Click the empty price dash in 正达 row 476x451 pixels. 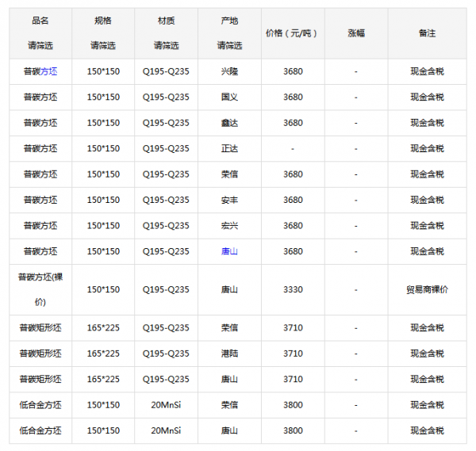pyautogui.click(x=293, y=149)
